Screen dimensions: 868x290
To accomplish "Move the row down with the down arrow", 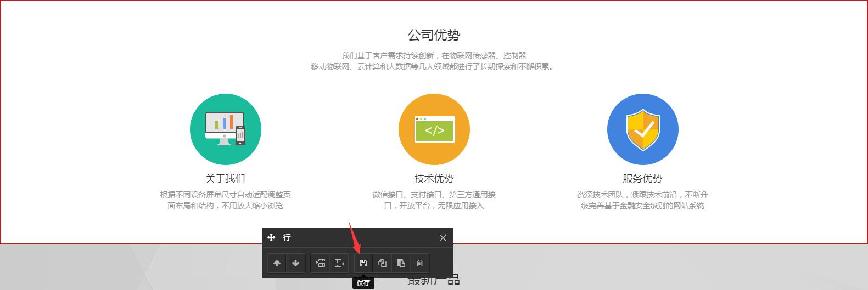I will click(295, 263).
